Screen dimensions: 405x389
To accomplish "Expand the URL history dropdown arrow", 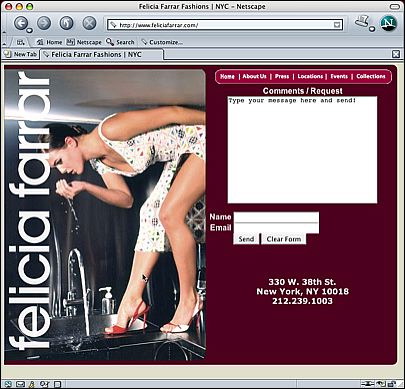I will tap(337, 25).
